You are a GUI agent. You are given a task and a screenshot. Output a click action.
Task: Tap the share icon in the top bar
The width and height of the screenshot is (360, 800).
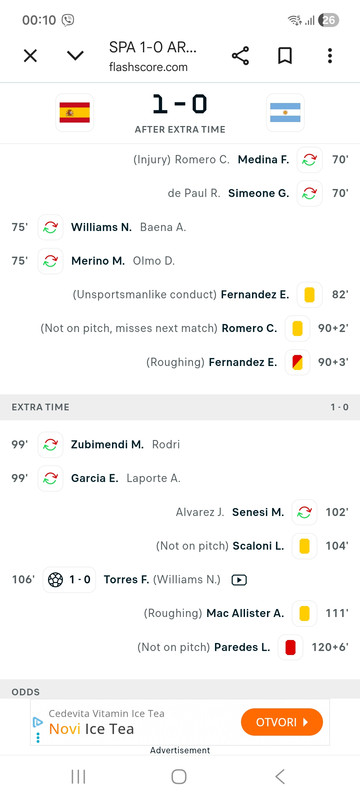[x=240, y=56]
